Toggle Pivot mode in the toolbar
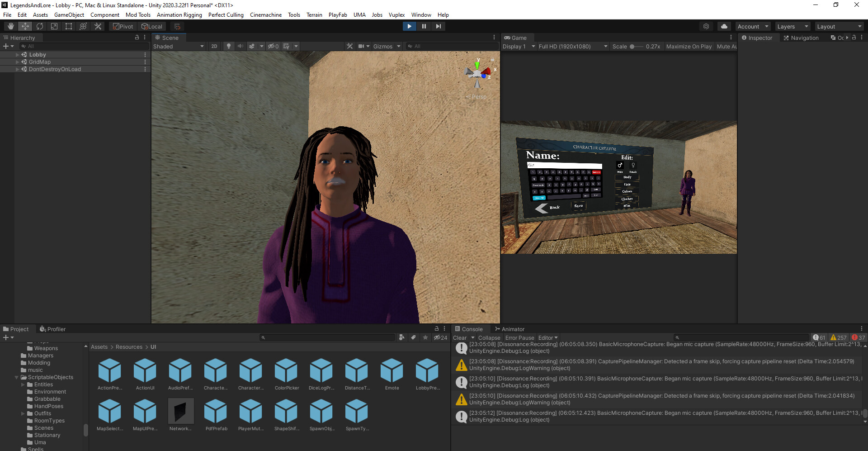The width and height of the screenshot is (868, 451). (123, 26)
